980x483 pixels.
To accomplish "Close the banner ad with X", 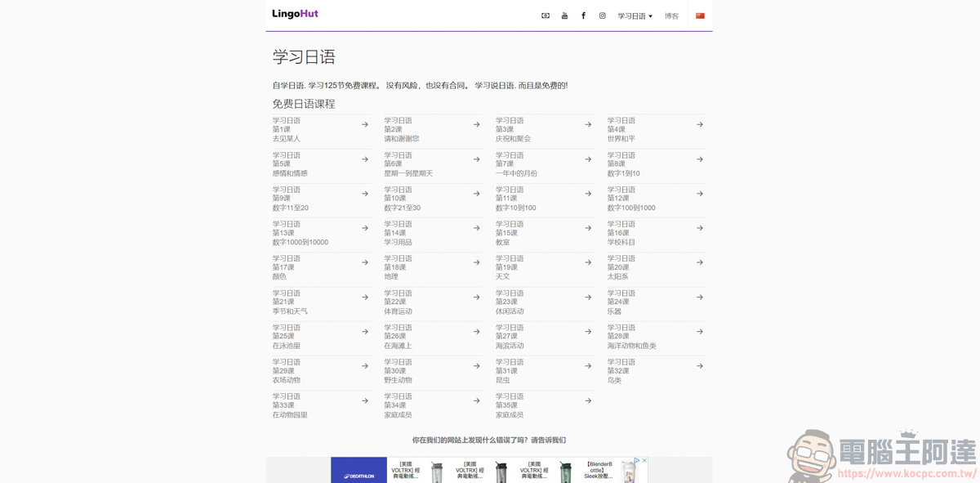I will [x=644, y=461].
